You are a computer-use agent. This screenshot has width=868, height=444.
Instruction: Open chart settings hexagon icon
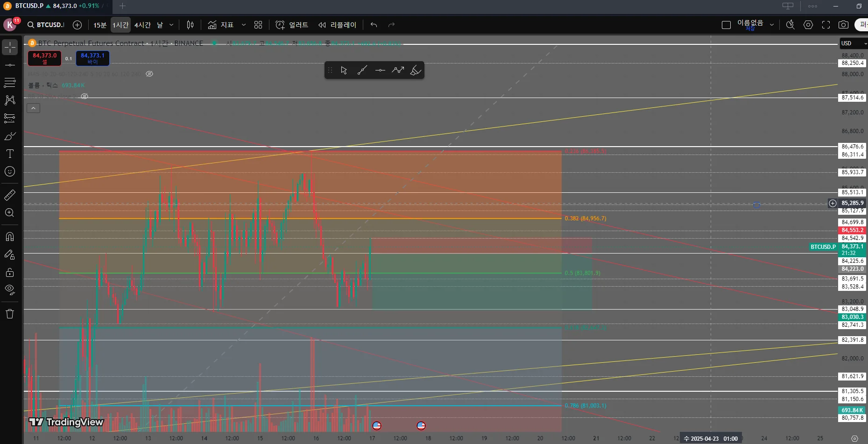808,25
